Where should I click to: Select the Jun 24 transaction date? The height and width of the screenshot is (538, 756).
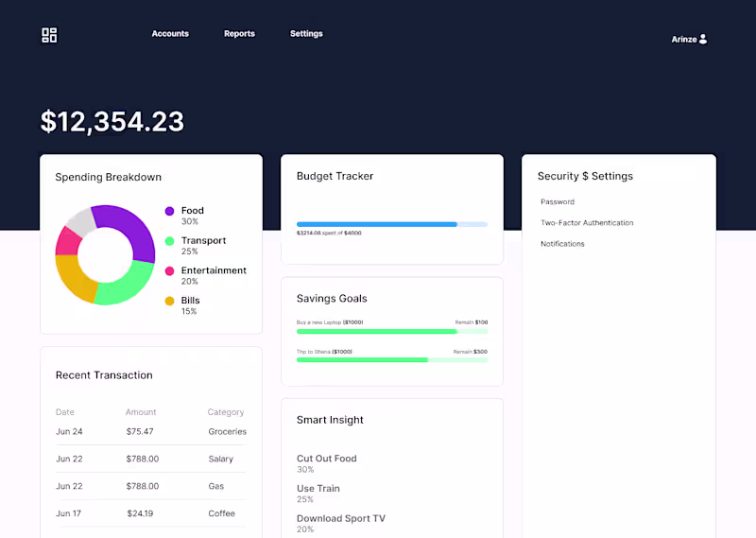coord(69,432)
